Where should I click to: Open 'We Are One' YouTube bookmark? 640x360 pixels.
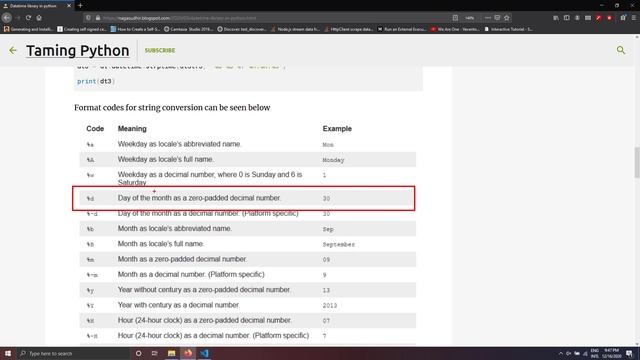point(455,29)
